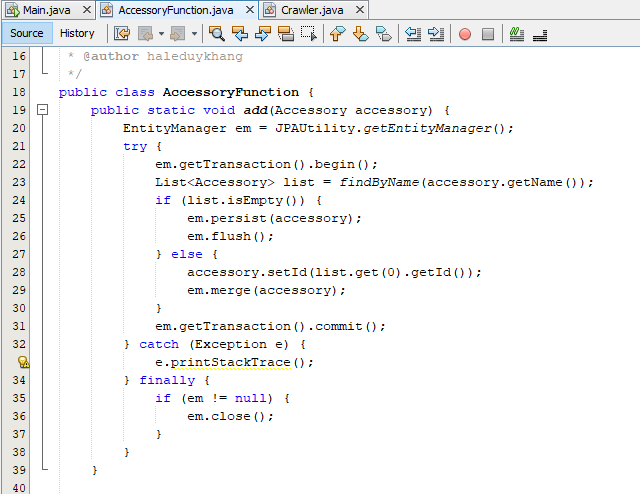Click the Forward navigation icon
Screen dimensions: 640x494
coord(178,33)
